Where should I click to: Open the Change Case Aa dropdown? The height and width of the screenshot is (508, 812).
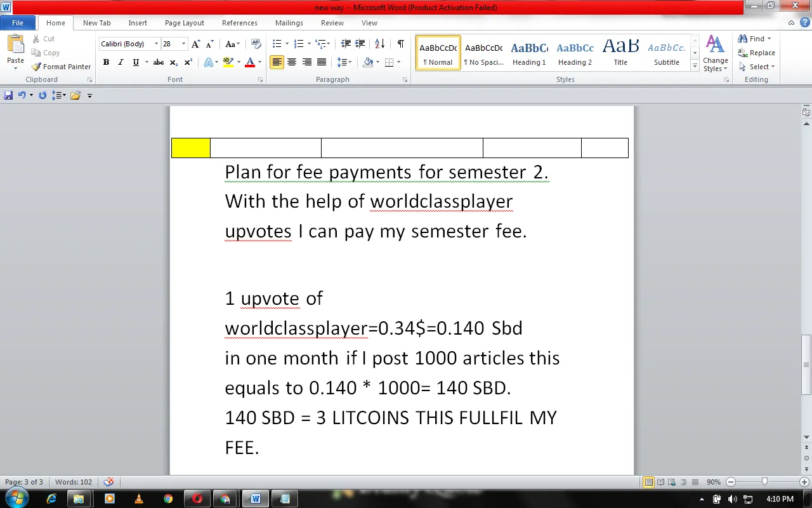coord(233,44)
